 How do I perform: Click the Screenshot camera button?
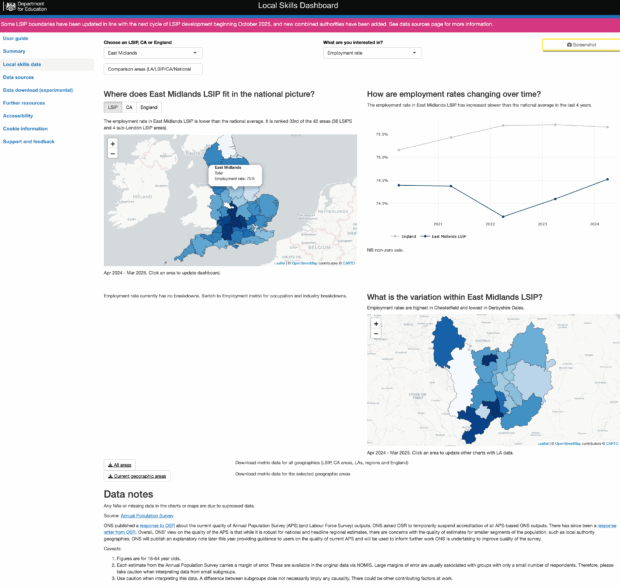coord(580,45)
